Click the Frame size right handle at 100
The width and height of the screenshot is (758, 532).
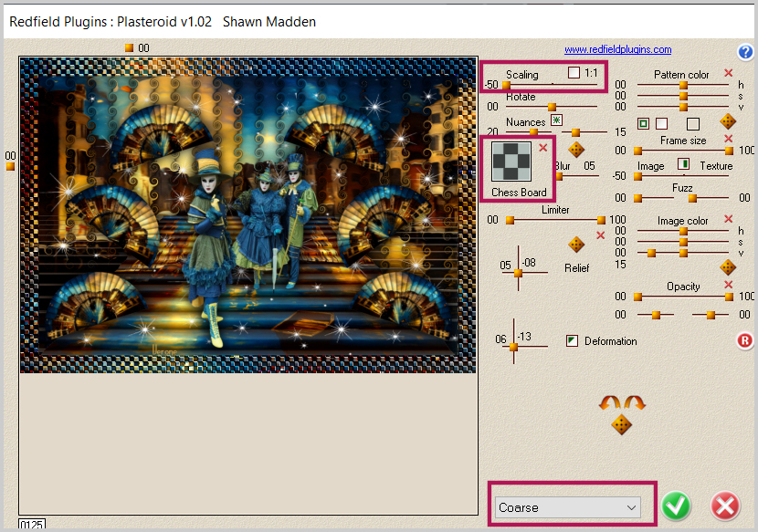tap(729, 151)
